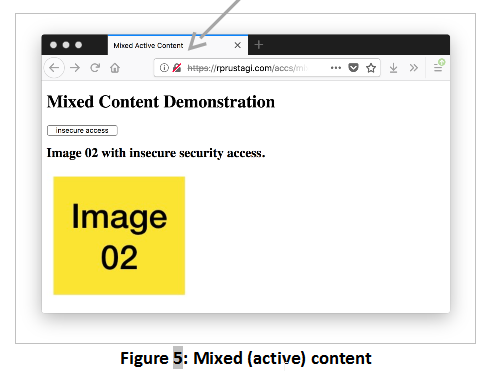Click the insecure access button
This screenshot has height=371, width=492.
pos(82,130)
